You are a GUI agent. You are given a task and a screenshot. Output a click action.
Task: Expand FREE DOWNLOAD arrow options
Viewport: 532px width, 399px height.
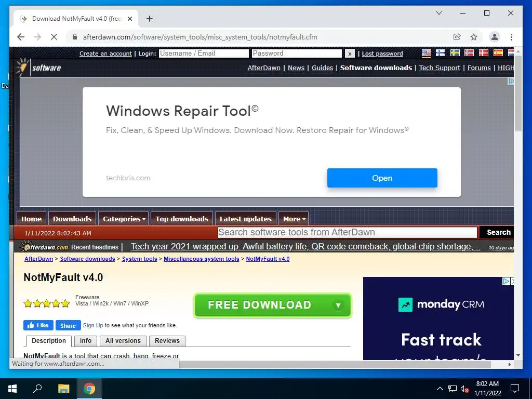338,305
